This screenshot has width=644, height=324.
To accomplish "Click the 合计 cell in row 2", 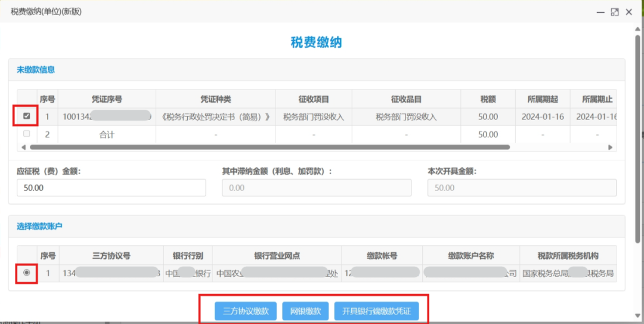I will click(x=107, y=134).
